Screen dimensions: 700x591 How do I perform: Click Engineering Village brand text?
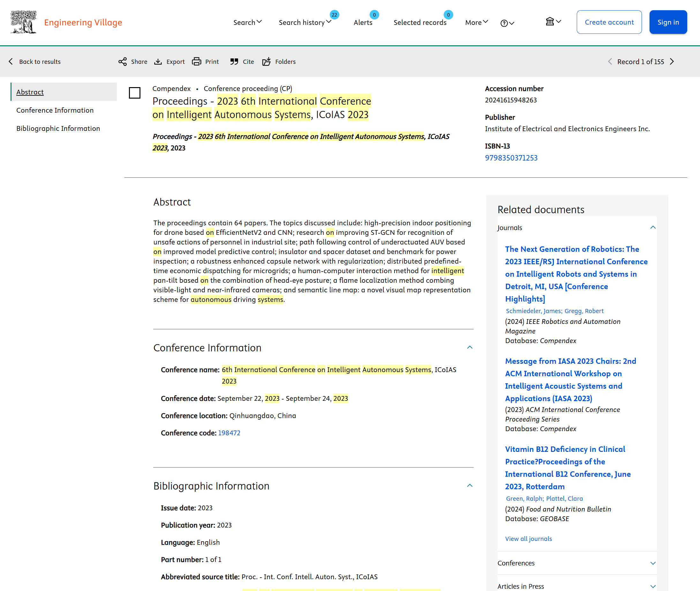(x=83, y=22)
